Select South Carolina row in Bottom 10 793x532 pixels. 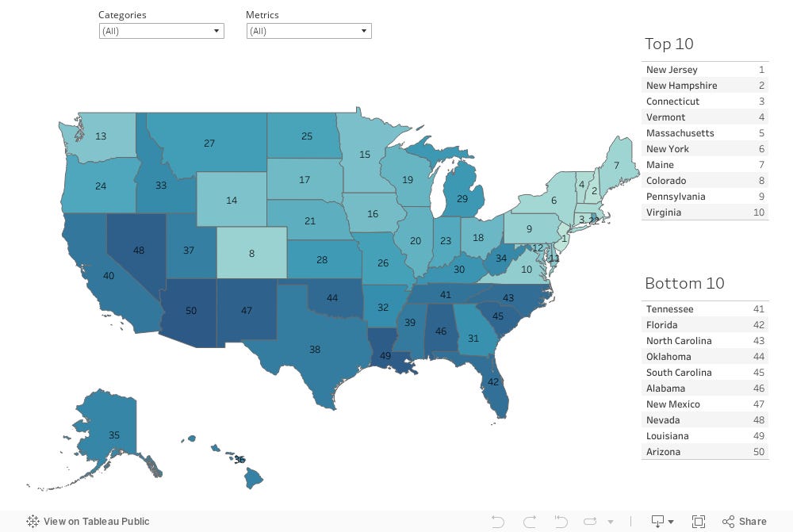click(705, 373)
